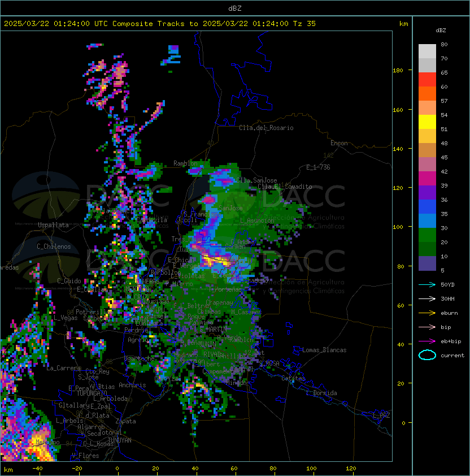Click the 'Agrelo' map label

click(138, 340)
